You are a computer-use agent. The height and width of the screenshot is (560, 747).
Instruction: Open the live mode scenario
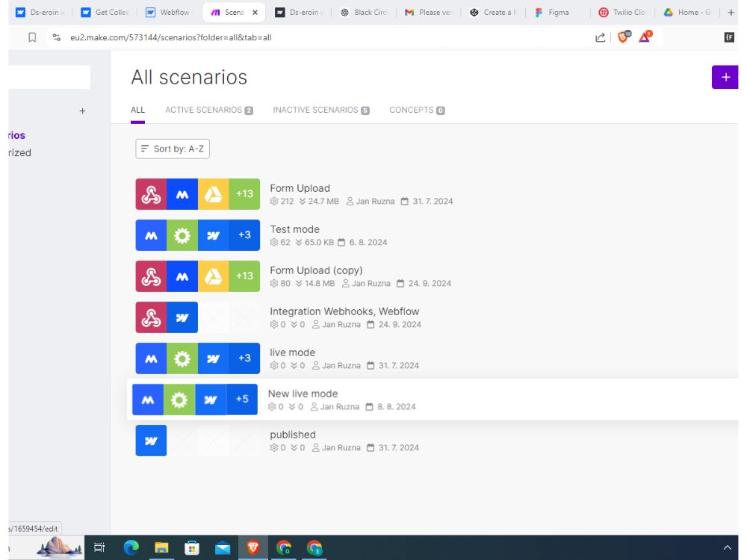[x=293, y=352]
